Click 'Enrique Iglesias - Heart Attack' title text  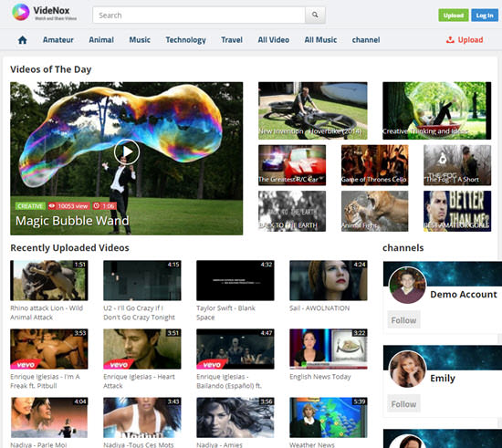[140, 381]
